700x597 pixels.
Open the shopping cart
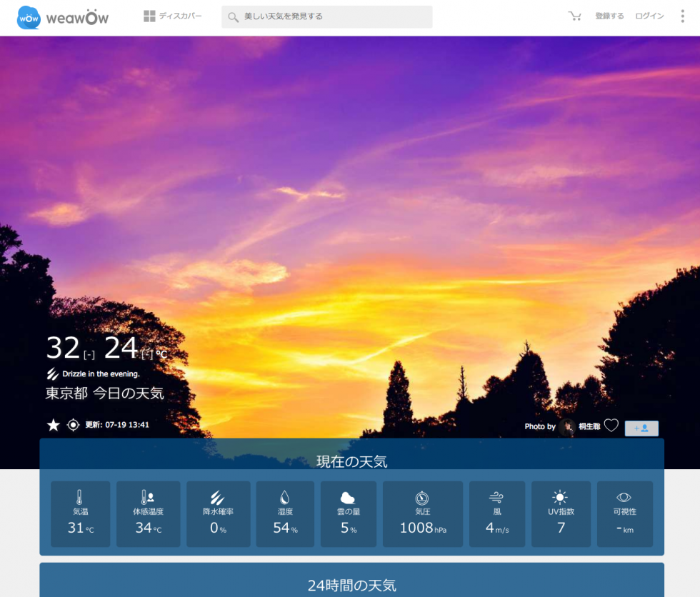click(x=574, y=16)
